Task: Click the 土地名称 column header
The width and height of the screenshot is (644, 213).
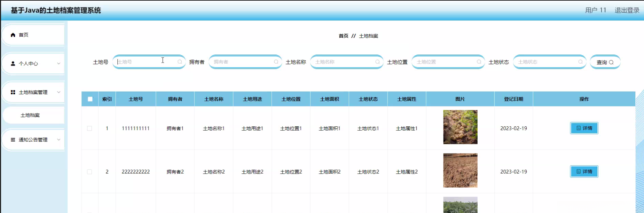Action: 214,99
